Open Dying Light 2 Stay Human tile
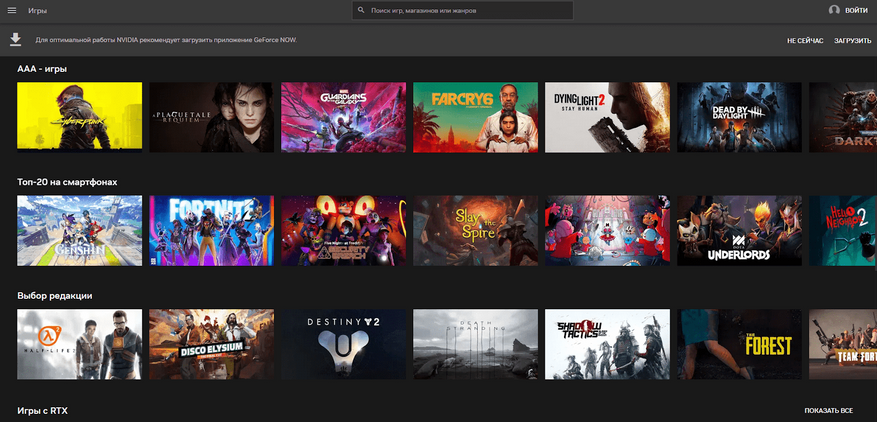This screenshot has width=877, height=422. coord(607,118)
